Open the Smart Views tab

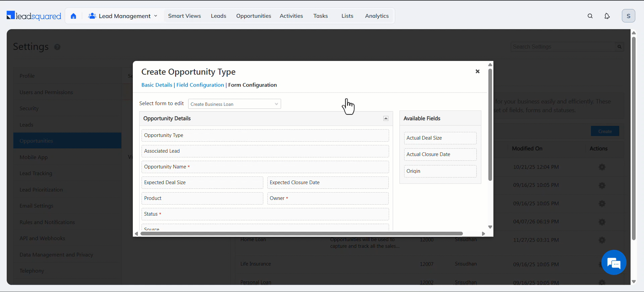184,16
